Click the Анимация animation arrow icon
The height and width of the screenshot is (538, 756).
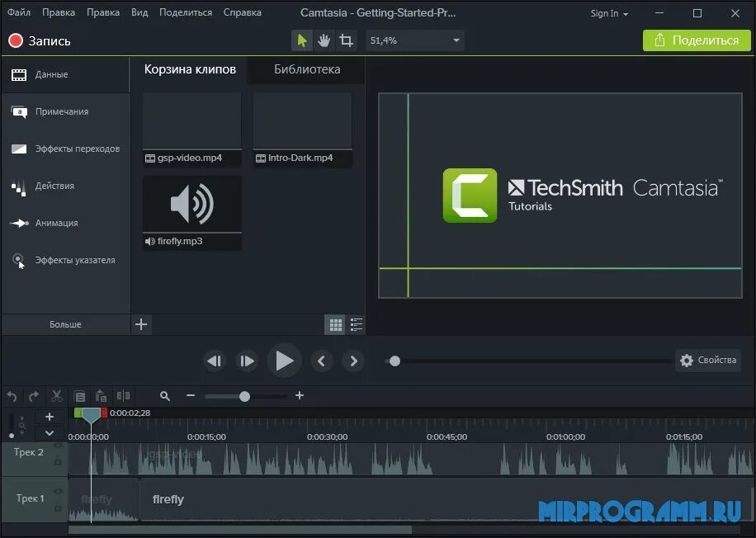click(19, 223)
